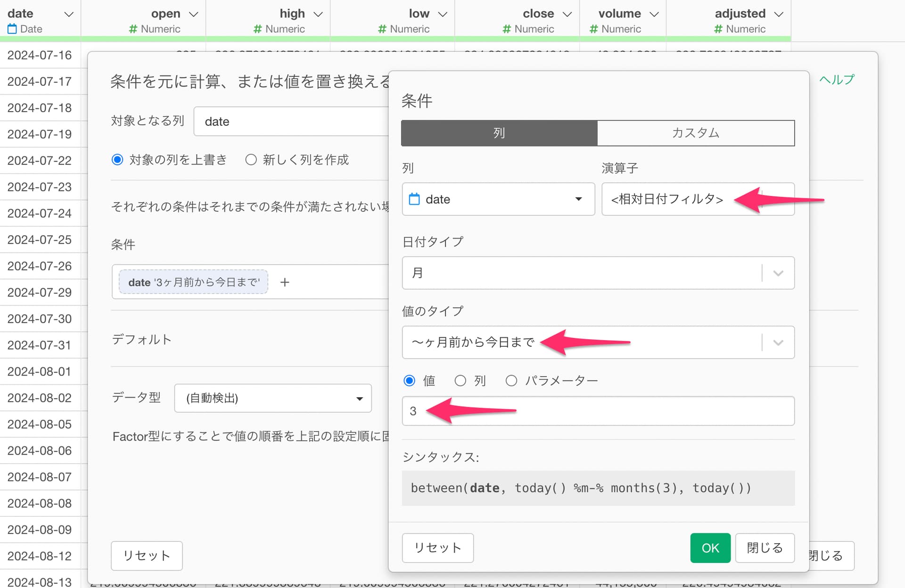Click the 2024-07-31 date cell

40,345
